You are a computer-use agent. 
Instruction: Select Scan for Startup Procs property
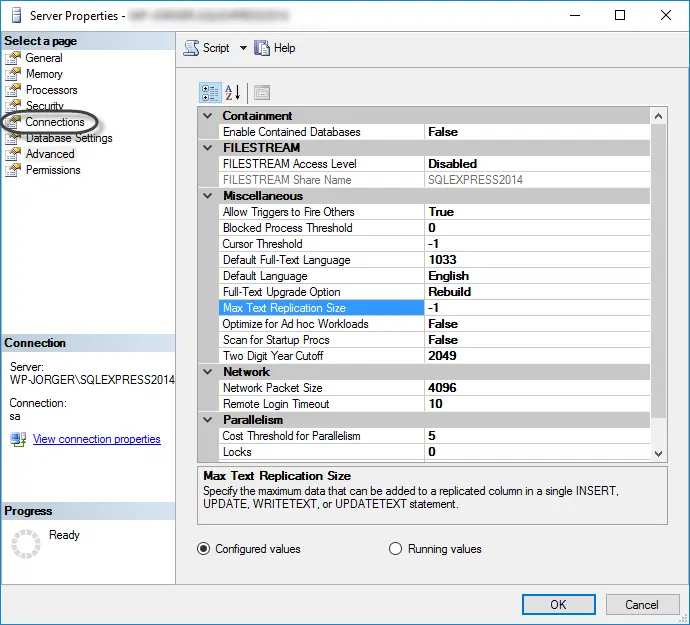pyautogui.click(x=321, y=340)
